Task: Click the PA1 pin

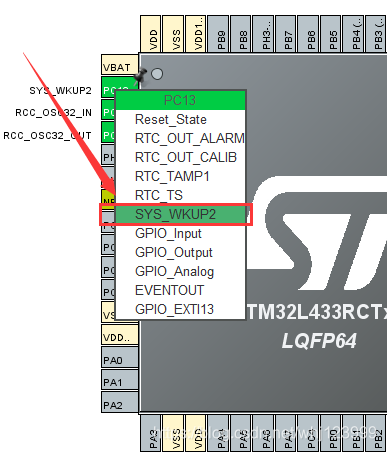Action: tap(120, 379)
